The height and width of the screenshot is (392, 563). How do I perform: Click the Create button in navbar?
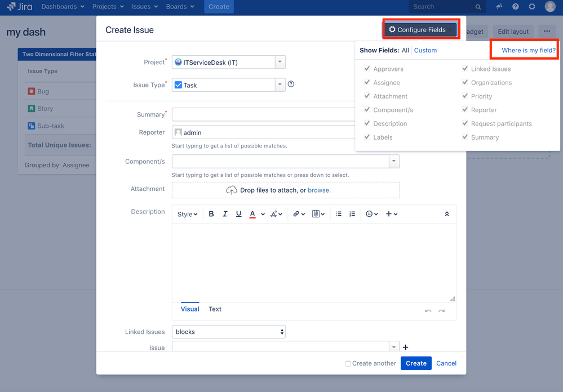219,6
